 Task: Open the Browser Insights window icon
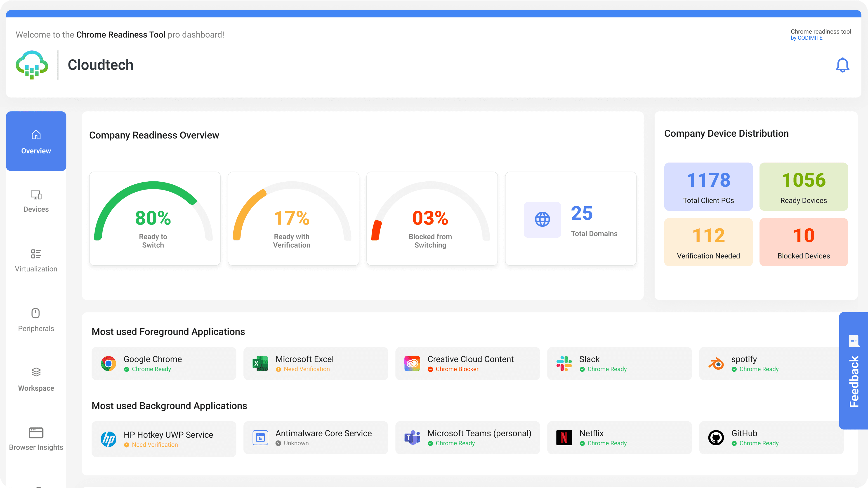[36, 433]
